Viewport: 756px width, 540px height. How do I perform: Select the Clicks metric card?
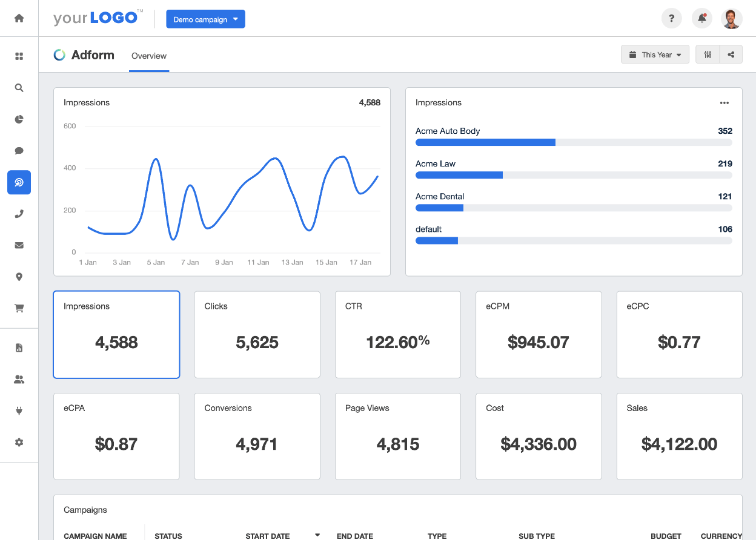[257, 335]
